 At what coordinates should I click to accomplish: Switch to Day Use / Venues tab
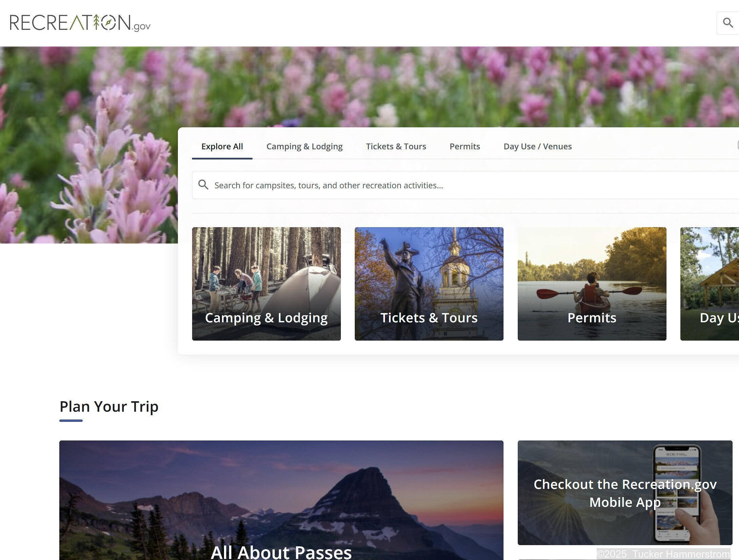coord(537,146)
